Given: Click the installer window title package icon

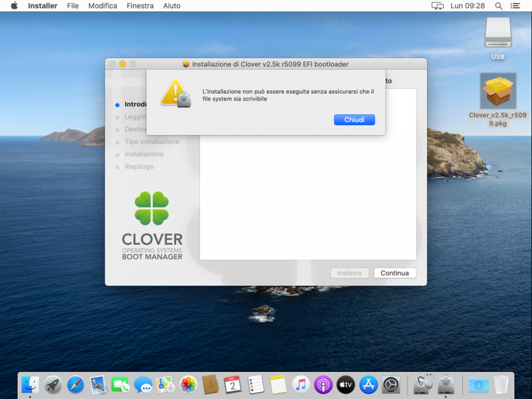Looking at the screenshot, I should [x=186, y=64].
